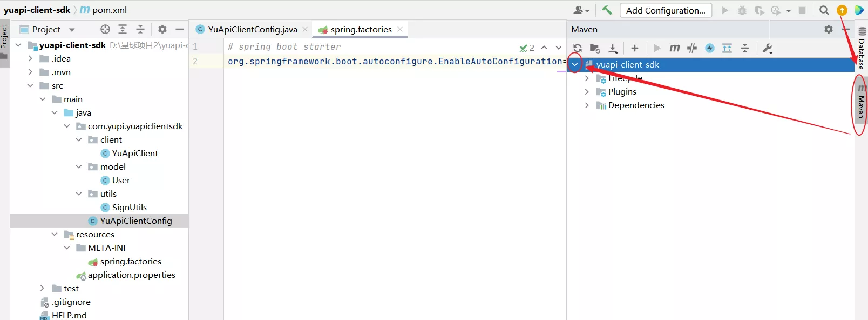Click the Add Configuration button

(666, 10)
